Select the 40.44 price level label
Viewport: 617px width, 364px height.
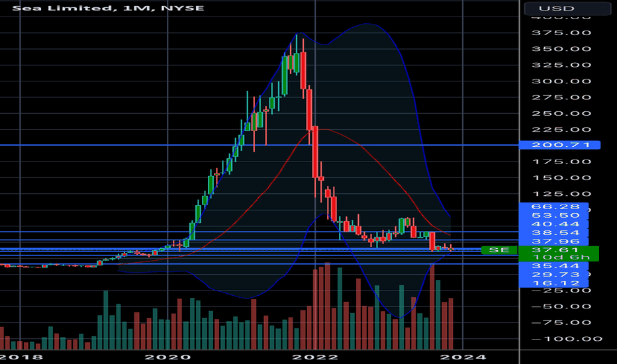(554, 224)
